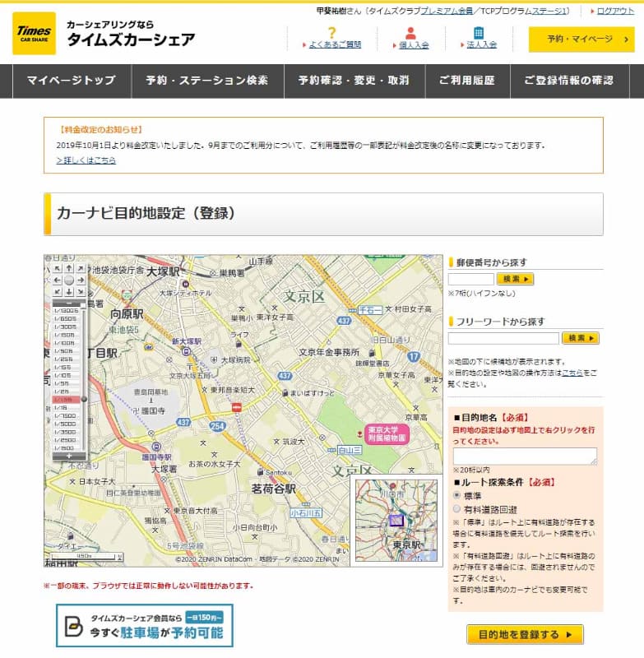Click 茗荷谷駅 label on the map
This screenshot has width=644, height=658.
[274, 489]
